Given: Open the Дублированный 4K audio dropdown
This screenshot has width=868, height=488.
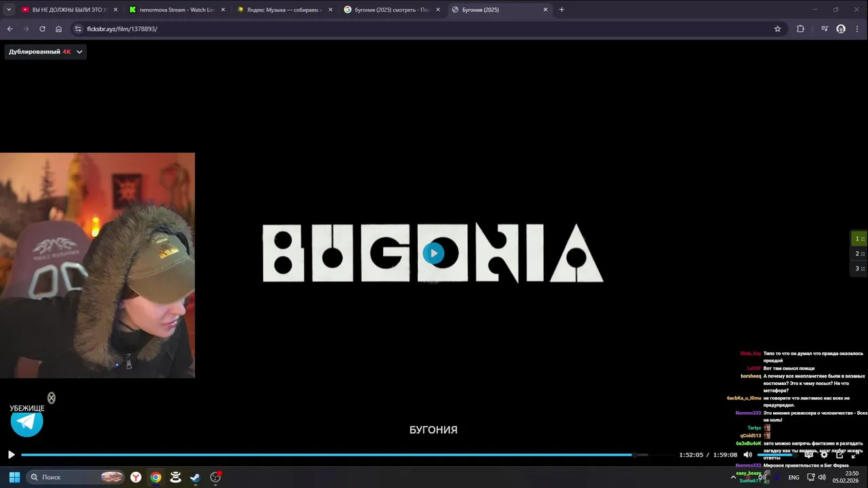Looking at the screenshot, I should click(45, 52).
